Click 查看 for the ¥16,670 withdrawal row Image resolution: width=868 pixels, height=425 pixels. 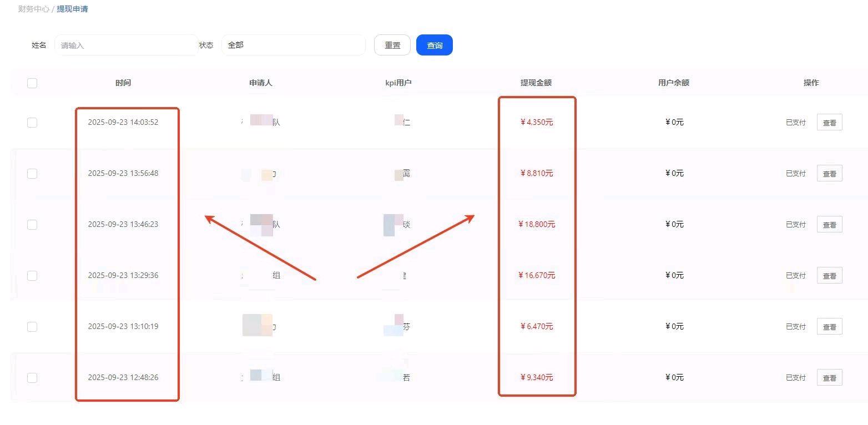tap(829, 275)
